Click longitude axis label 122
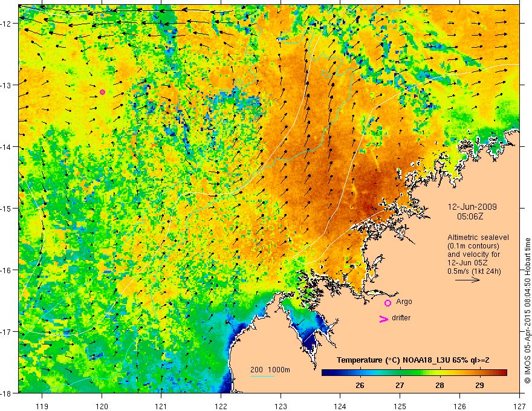This screenshot has height=411, width=532. coord(221,406)
